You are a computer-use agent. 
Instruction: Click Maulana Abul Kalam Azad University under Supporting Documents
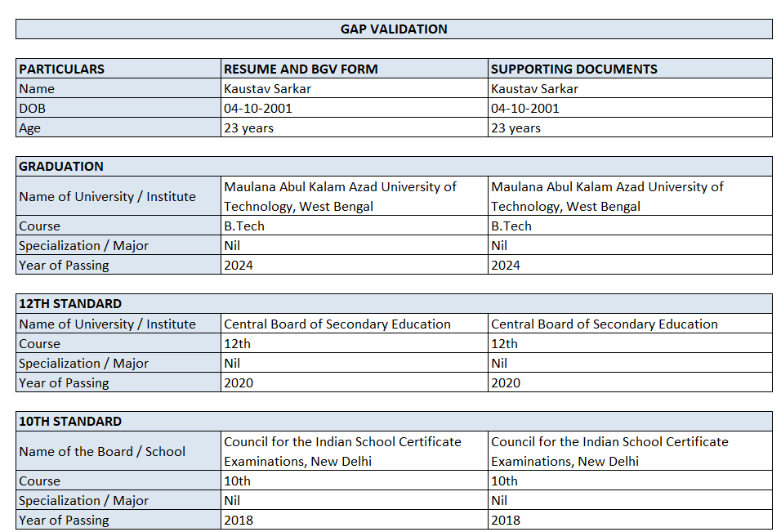tap(607, 196)
